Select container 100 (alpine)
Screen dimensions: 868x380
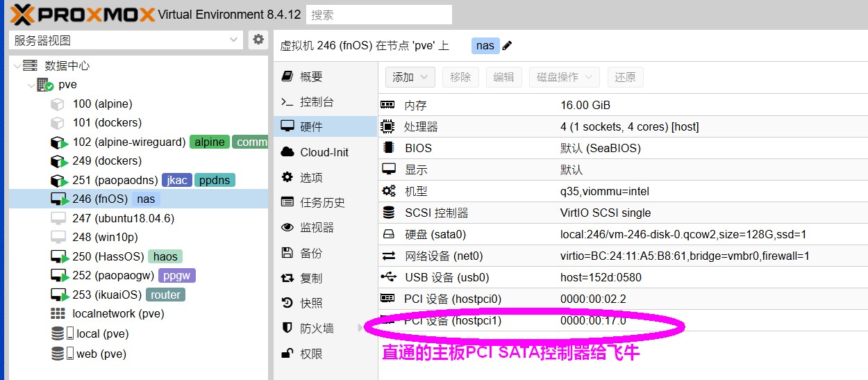point(102,104)
